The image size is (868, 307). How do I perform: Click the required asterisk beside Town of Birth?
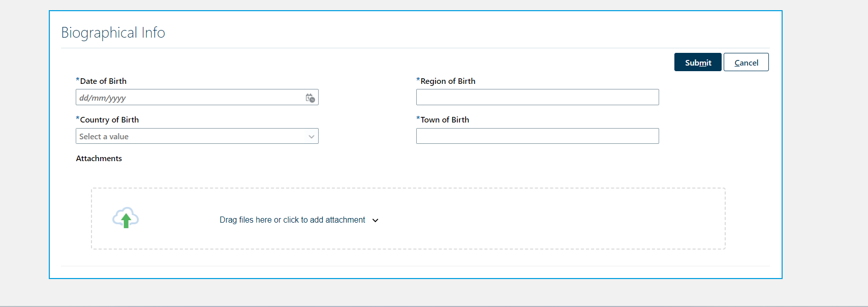click(418, 118)
